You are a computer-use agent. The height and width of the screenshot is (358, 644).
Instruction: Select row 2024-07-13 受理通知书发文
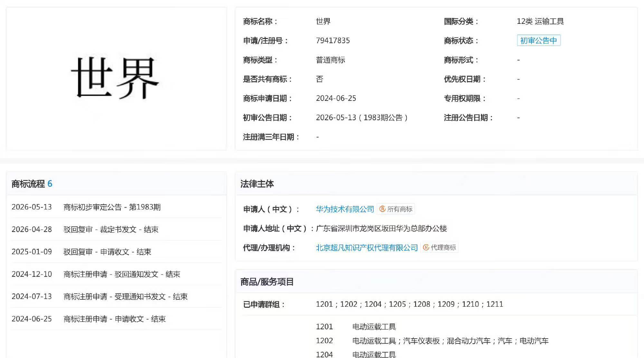coord(116,296)
